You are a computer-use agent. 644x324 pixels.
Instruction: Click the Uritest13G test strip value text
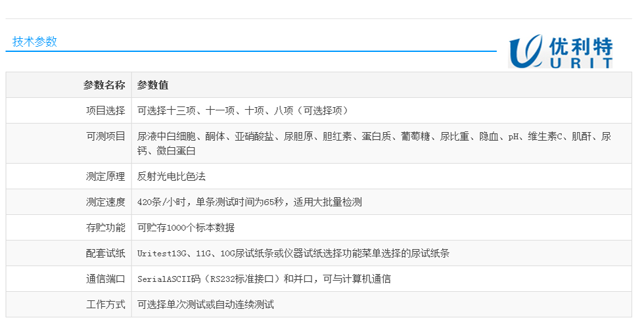tap(293, 253)
